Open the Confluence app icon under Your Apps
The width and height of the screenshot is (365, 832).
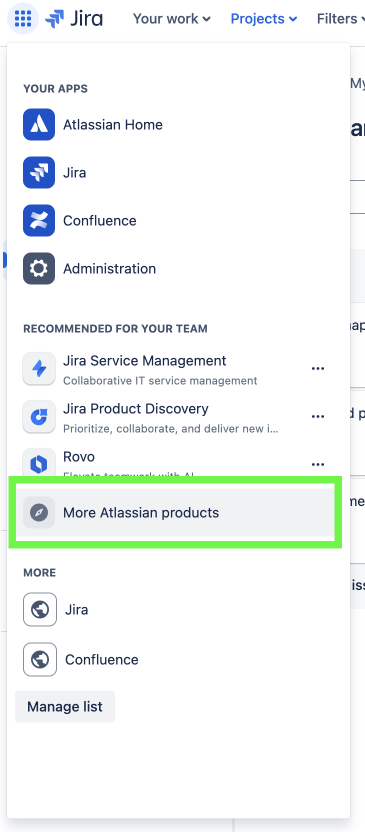pyautogui.click(x=39, y=220)
